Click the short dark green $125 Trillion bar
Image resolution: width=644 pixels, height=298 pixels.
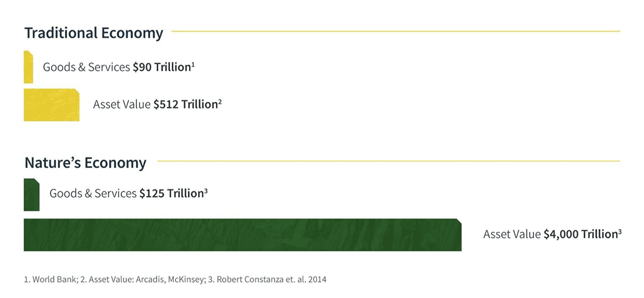[x=31, y=194]
